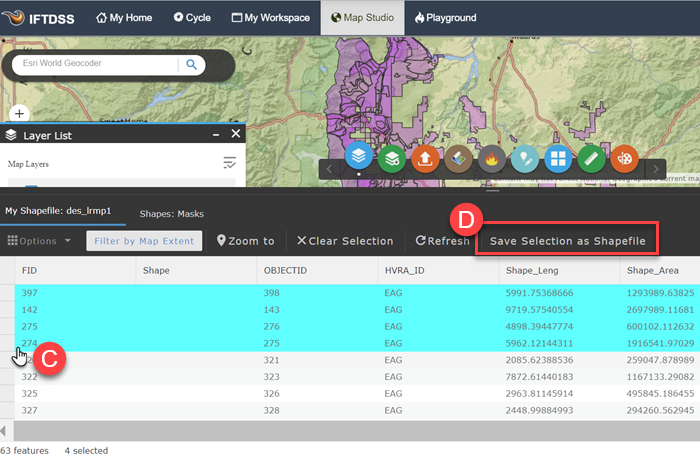Minimize the Layer List panel
The height and width of the screenshot is (459, 700).
[216, 135]
